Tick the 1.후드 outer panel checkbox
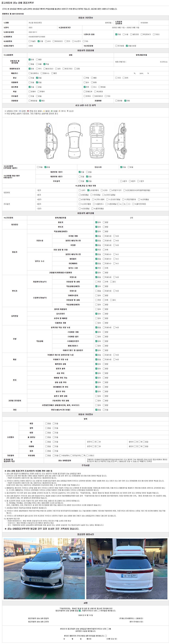This screenshot has height=644, width=169. point(80,190)
